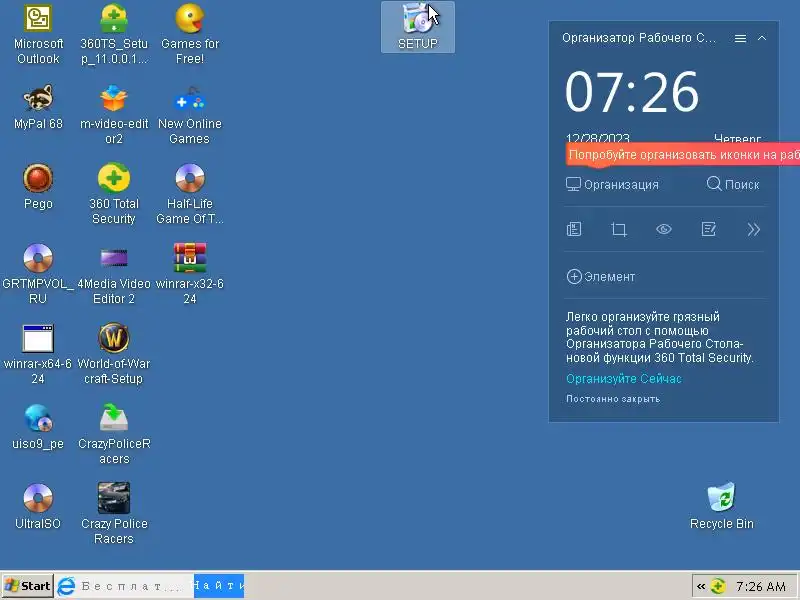Screen dimensions: 800x600
Task: Select winrar-x64-624 installer icon
Action: [x=38, y=355]
